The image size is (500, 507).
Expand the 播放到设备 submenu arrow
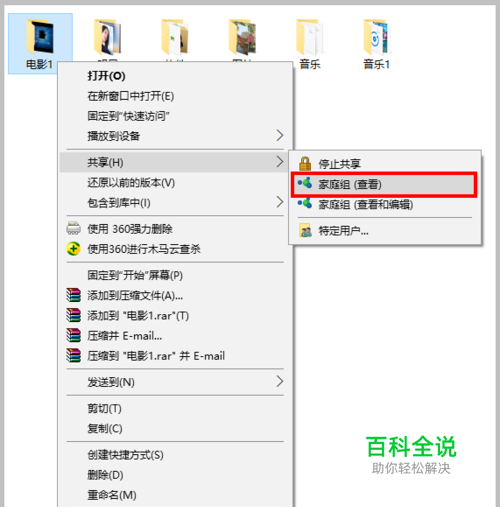(x=280, y=135)
